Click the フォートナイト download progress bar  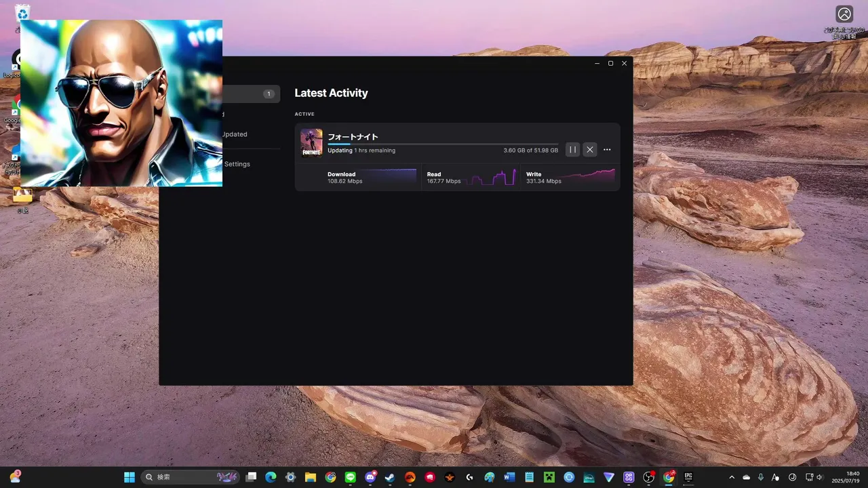click(x=443, y=144)
